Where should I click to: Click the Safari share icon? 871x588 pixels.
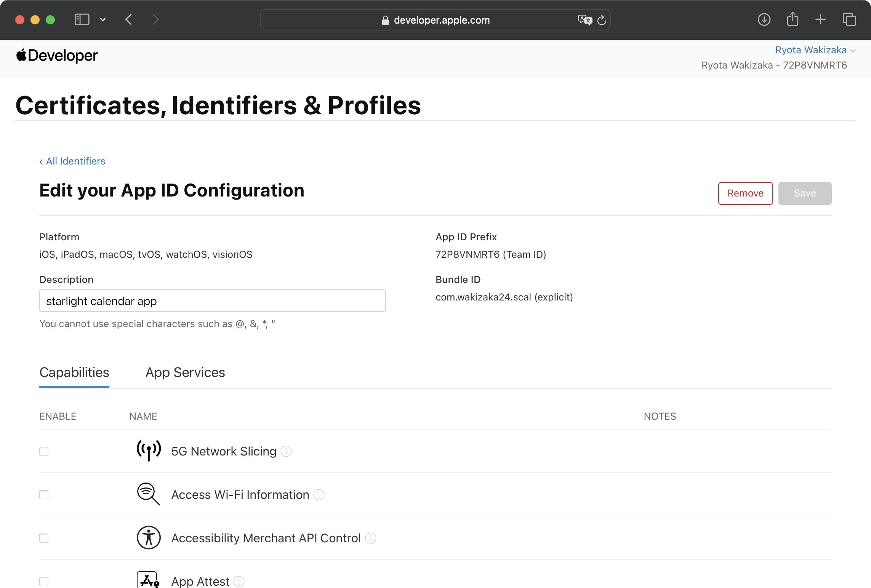(x=793, y=20)
